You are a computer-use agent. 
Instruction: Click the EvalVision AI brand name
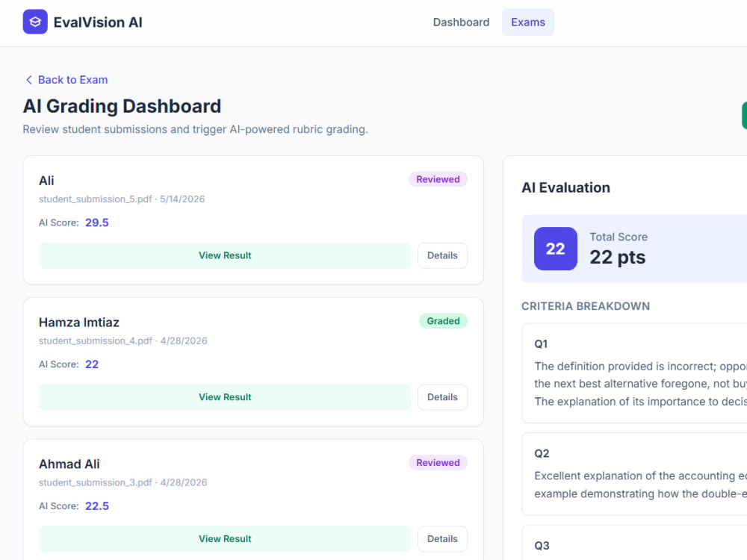(x=98, y=22)
